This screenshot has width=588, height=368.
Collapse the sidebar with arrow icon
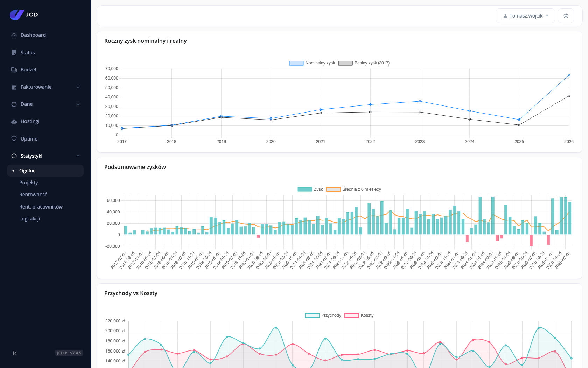pos(15,353)
